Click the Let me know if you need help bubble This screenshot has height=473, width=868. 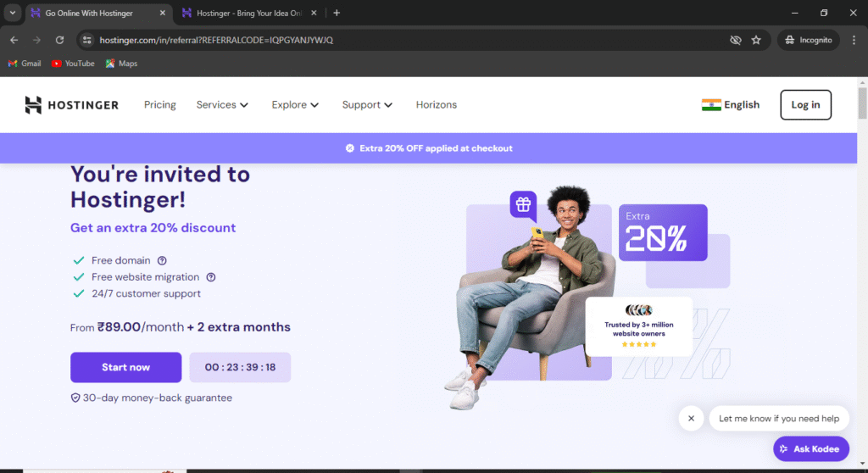[779, 419]
